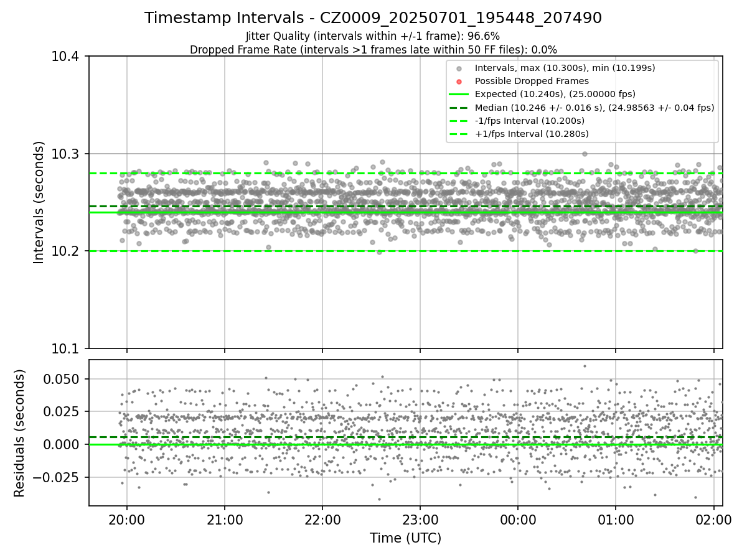Select legend entry '+1/fps Interval (10.280s)'
747x560 pixels.
(x=532, y=134)
